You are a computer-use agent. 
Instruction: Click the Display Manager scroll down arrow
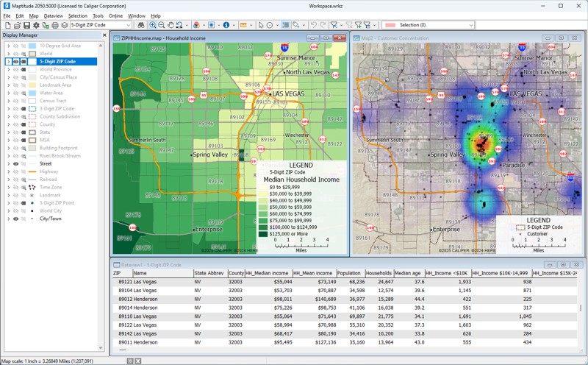pos(101,348)
